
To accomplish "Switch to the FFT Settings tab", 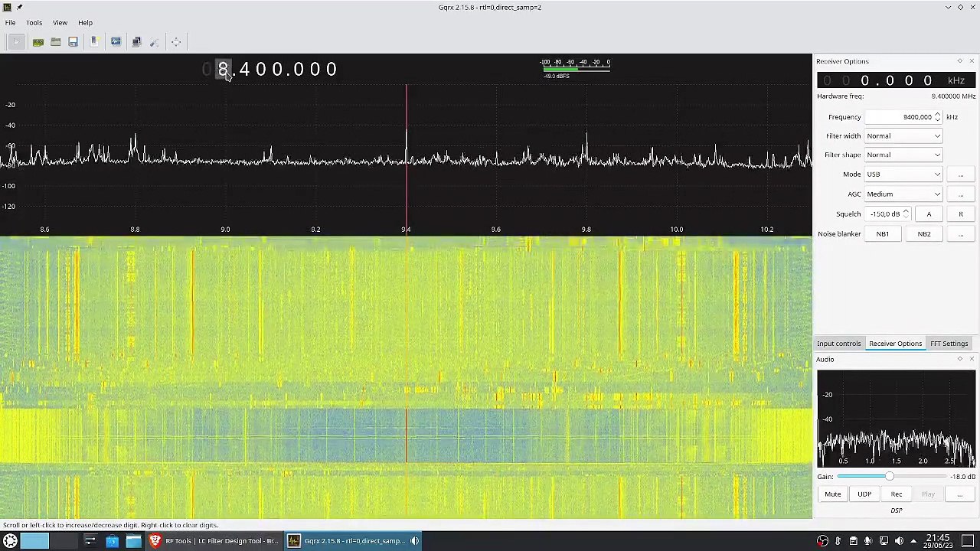I will point(949,344).
